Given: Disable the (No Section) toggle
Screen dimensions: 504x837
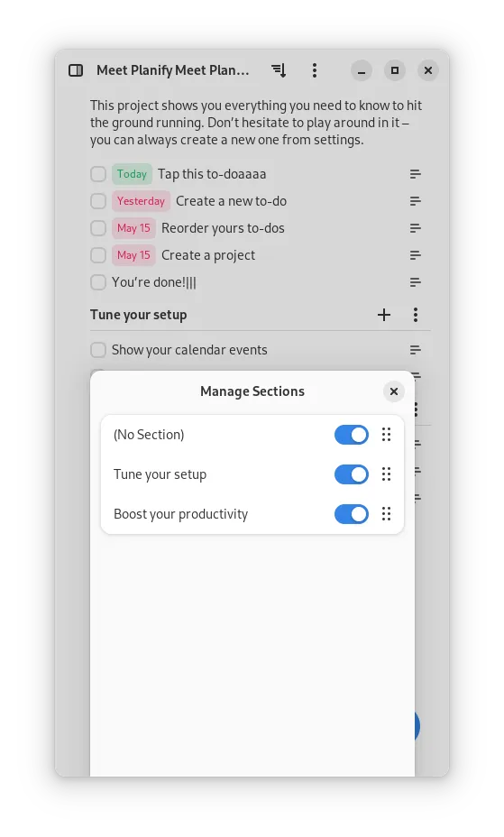Looking at the screenshot, I should coord(352,435).
